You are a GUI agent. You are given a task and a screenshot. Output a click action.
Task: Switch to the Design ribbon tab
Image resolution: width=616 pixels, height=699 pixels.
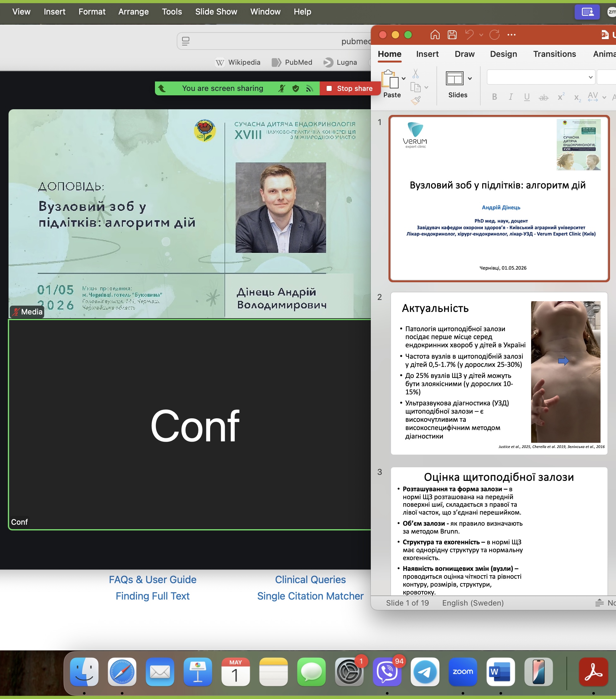pos(503,54)
